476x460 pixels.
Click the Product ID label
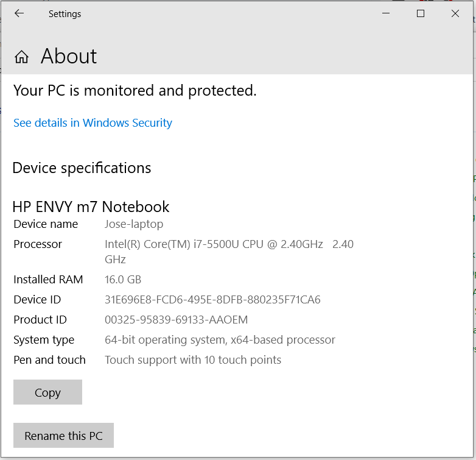tap(40, 320)
